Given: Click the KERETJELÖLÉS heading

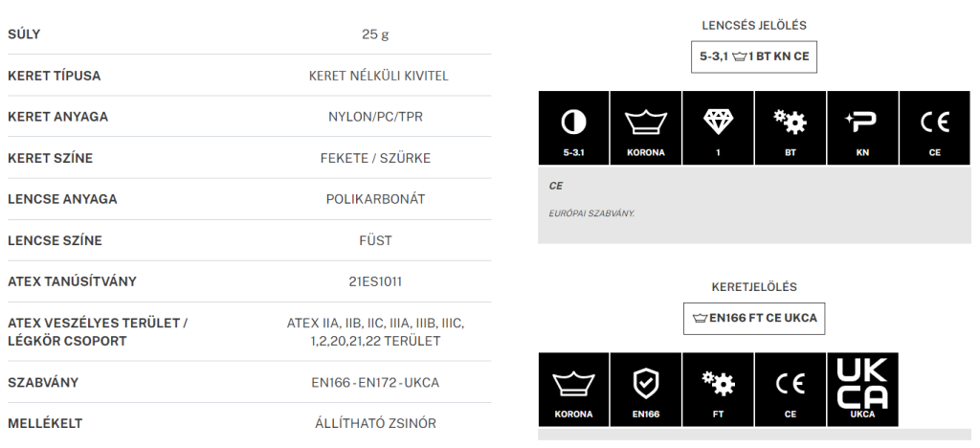Looking at the screenshot, I should pos(754,286).
